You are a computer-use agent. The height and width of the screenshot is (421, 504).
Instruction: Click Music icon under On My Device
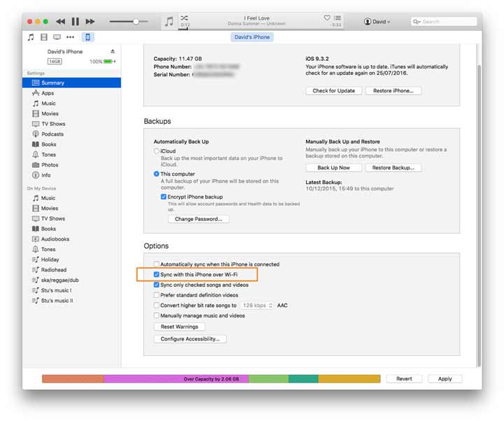[x=36, y=198]
